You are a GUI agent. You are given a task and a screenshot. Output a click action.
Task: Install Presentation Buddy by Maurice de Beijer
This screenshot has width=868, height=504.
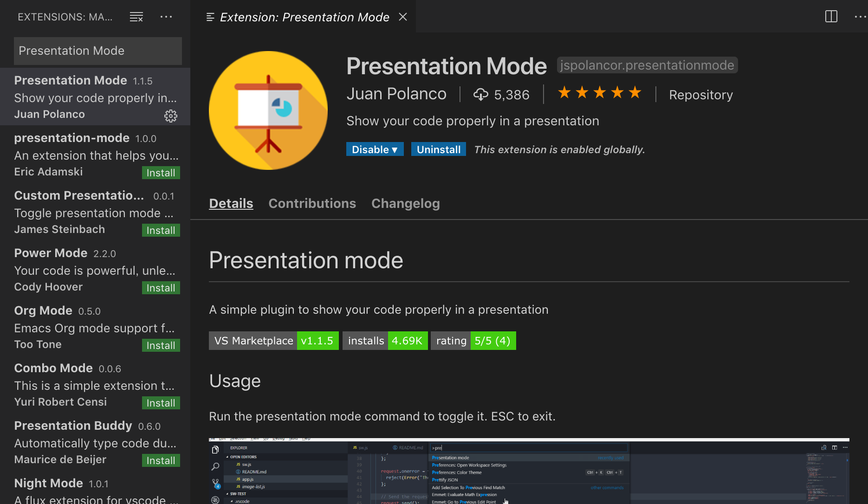point(161,460)
